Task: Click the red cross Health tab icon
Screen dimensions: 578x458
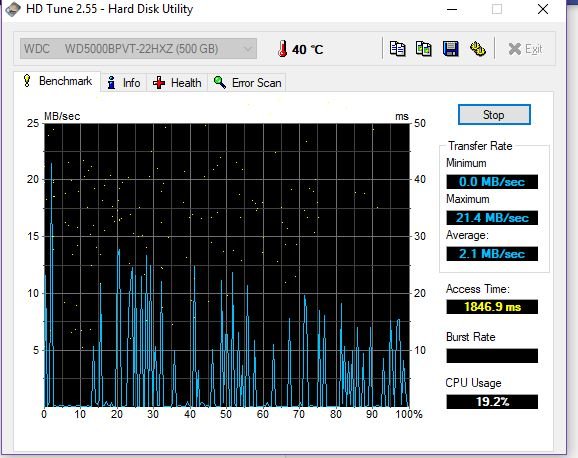Action: (x=159, y=83)
